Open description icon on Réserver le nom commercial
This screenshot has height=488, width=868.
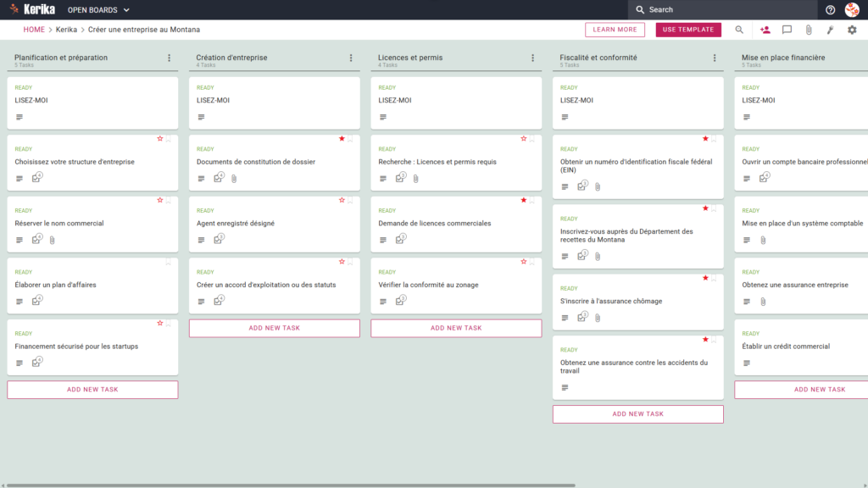pos(19,240)
